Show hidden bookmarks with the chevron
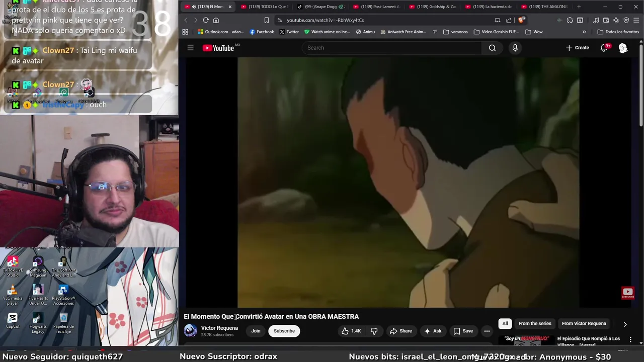The image size is (644, 362). point(584,32)
